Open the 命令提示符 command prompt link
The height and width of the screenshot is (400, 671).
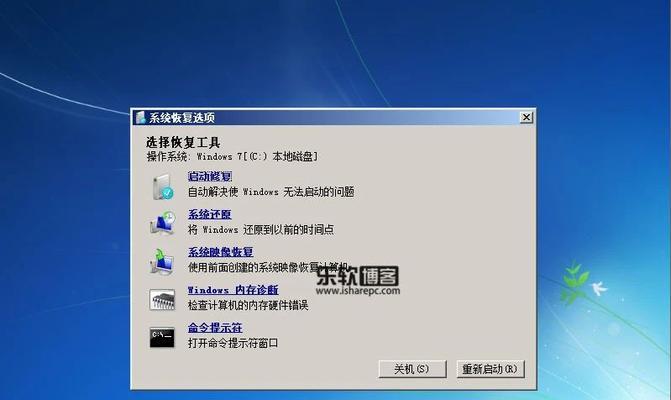point(215,328)
